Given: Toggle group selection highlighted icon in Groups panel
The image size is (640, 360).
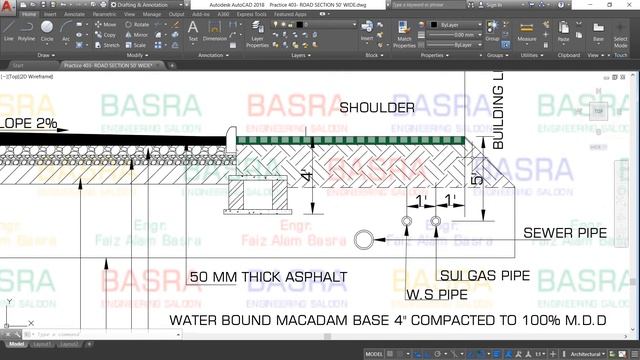Looking at the screenshot, I should (x=506, y=44).
